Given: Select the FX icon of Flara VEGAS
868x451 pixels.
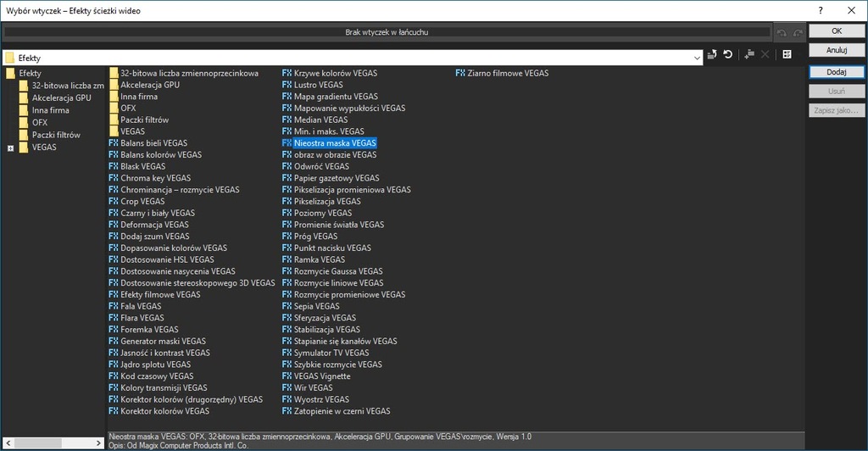Looking at the screenshot, I should 114,318.
